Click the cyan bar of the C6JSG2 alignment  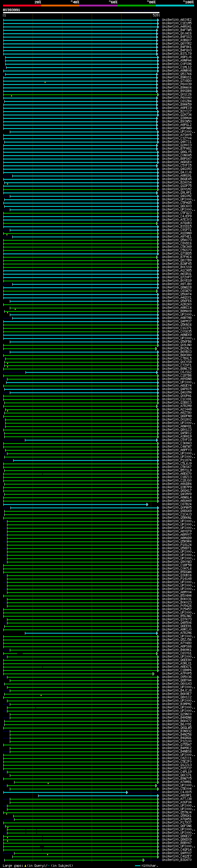(x=91, y=372)
